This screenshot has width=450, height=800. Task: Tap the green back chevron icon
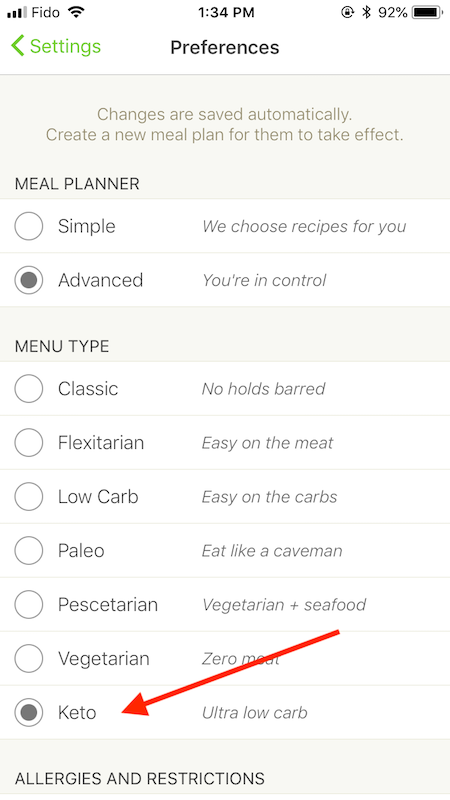tap(17, 46)
